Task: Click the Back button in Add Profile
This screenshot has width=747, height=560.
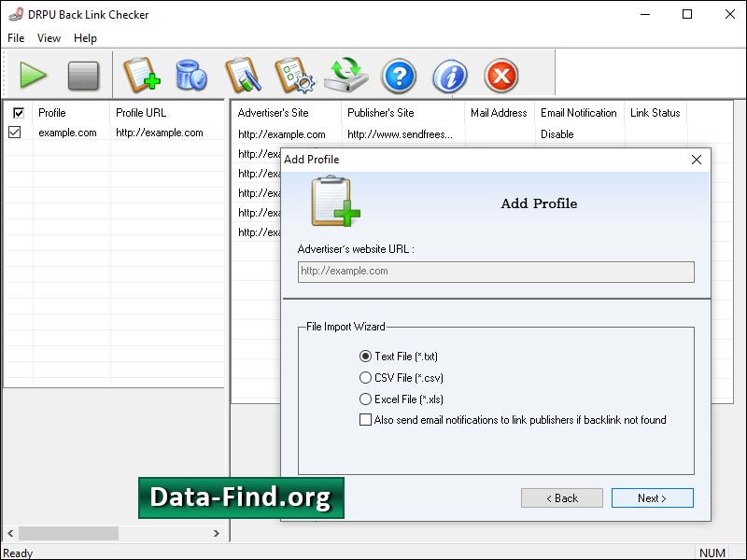Action: pyautogui.click(x=562, y=498)
